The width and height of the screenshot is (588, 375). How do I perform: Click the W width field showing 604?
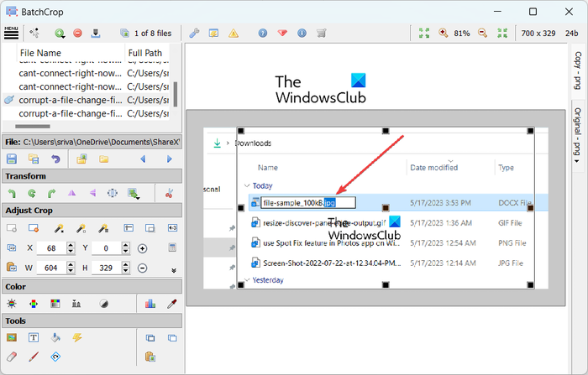coord(52,268)
